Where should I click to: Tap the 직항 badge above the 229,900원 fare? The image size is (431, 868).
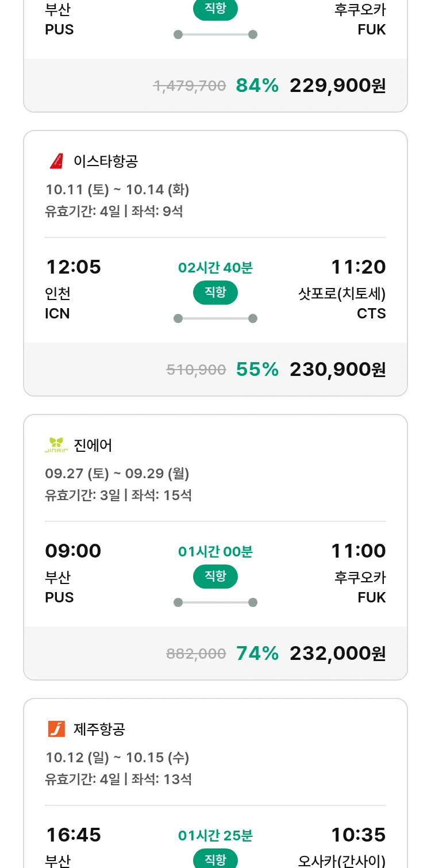pos(215,10)
